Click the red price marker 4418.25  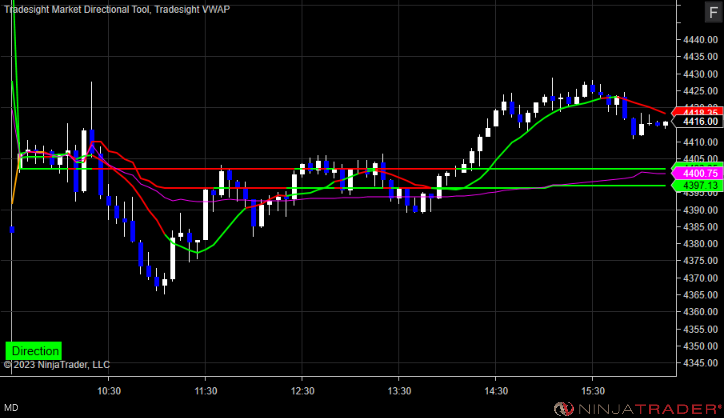(697, 112)
